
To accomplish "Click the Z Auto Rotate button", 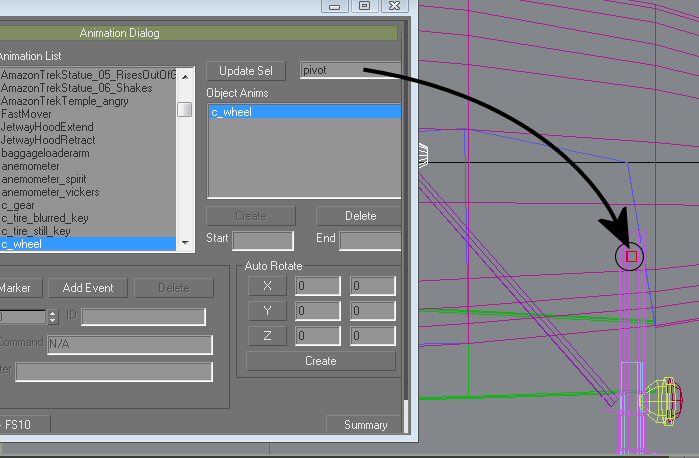I will click(267, 336).
